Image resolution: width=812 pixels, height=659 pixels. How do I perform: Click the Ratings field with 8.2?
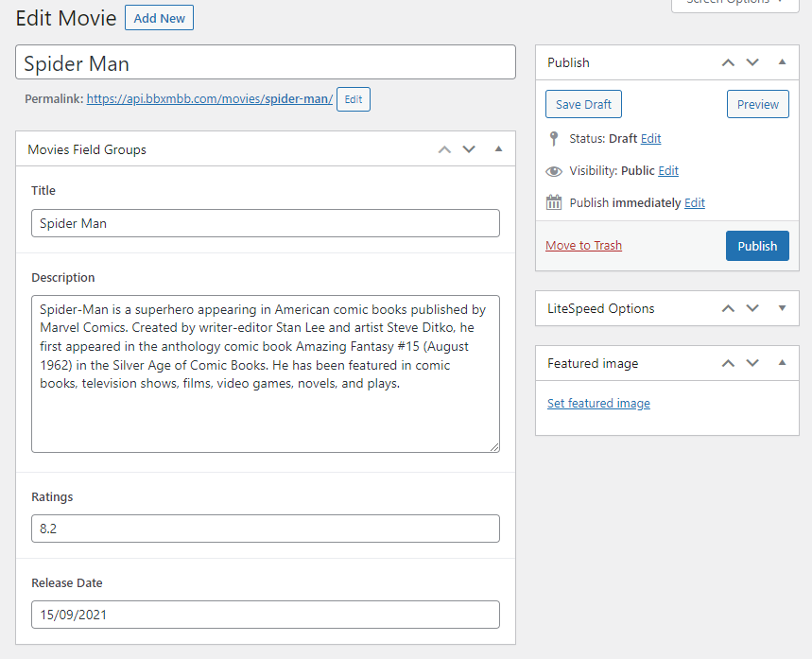[x=265, y=529]
